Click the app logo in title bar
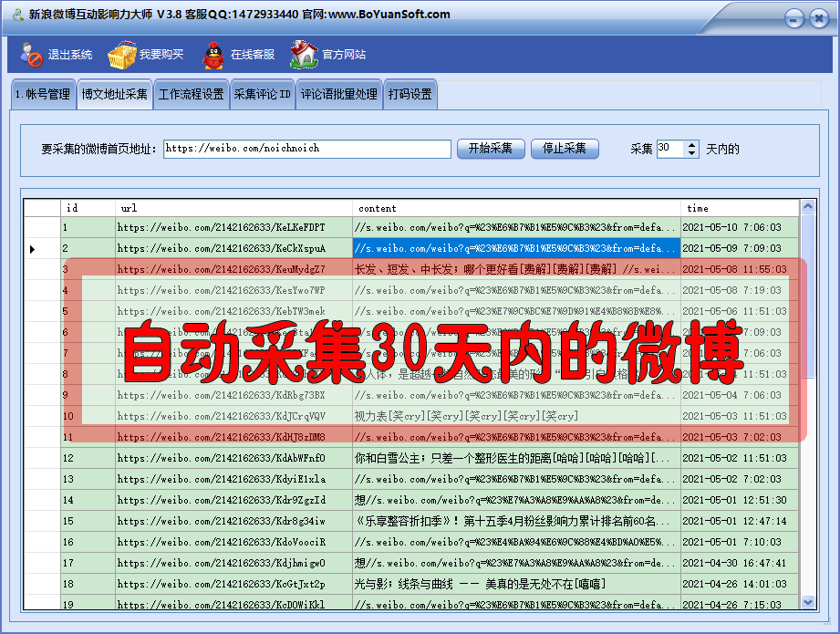 [x=17, y=15]
